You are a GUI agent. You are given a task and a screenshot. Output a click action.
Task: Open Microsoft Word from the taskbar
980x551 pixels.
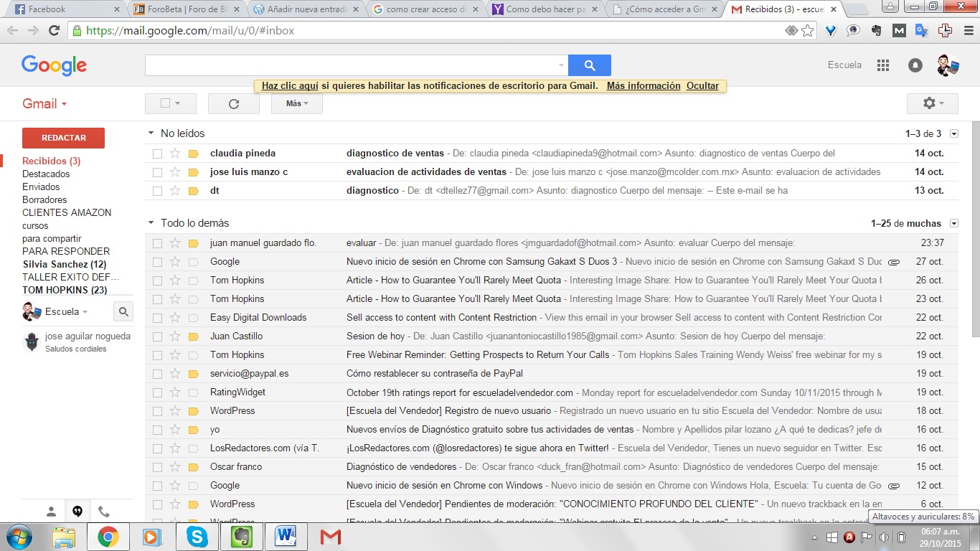click(286, 537)
